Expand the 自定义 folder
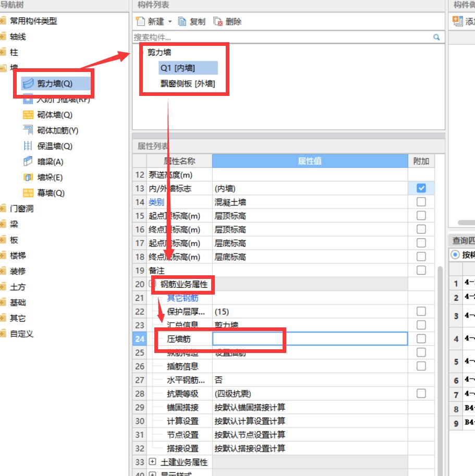The image size is (475, 476). pyautogui.click(x=3, y=334)
